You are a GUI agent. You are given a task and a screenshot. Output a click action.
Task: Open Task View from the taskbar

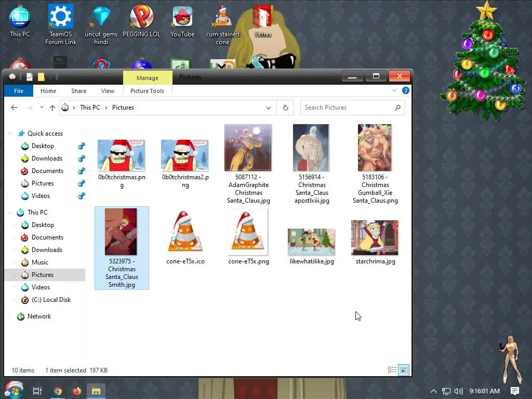tap(37, 391)
